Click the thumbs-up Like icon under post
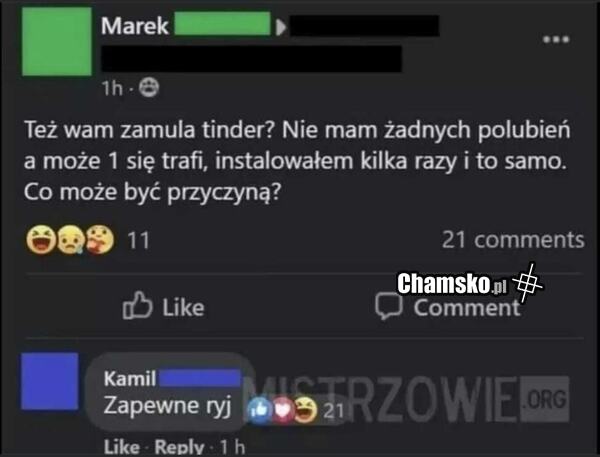This screenshot has height=457, width=600. (x=137, y=305)
